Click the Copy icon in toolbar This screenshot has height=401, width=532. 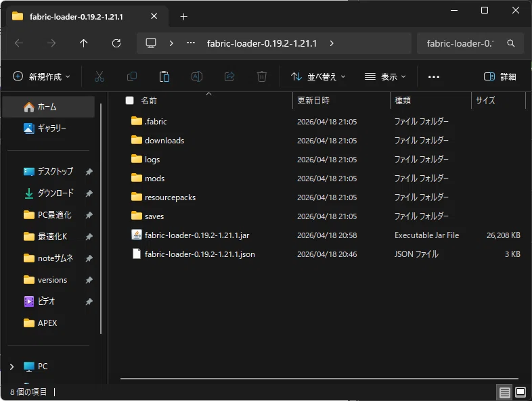(131, 76)
